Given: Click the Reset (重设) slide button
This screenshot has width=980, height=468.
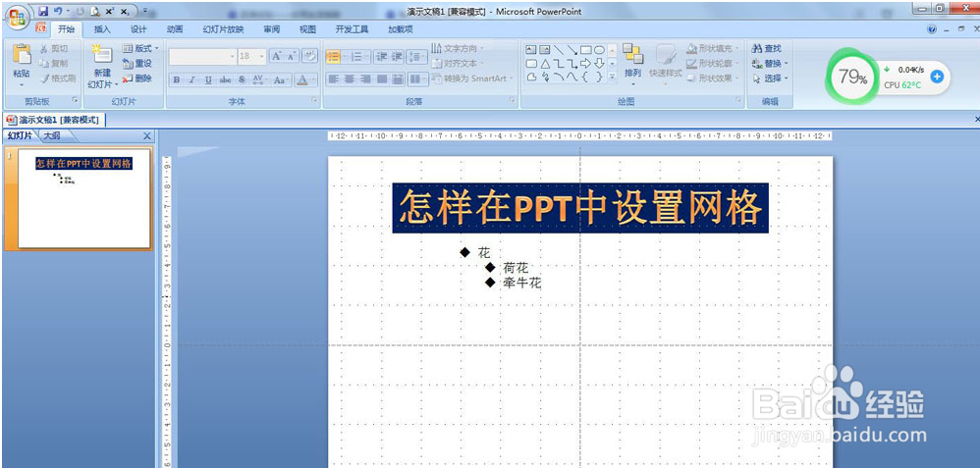Looking at the screenshot, I should 136,63.
